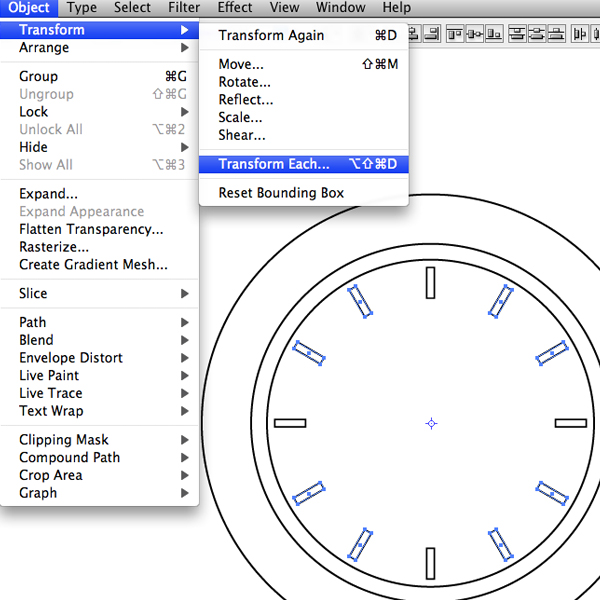Click the 9 o'clock tick mark rectangle
Image resolution: width=600 pixels, height=600 pixels.
point(290,423)
